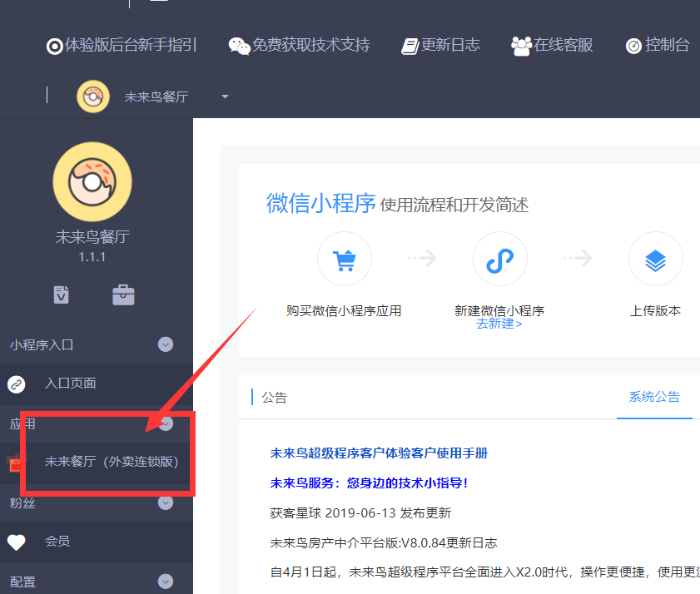Screen dimensions: 700x594
Task: Click the mini program link step icon
Action: pos(499,259)
